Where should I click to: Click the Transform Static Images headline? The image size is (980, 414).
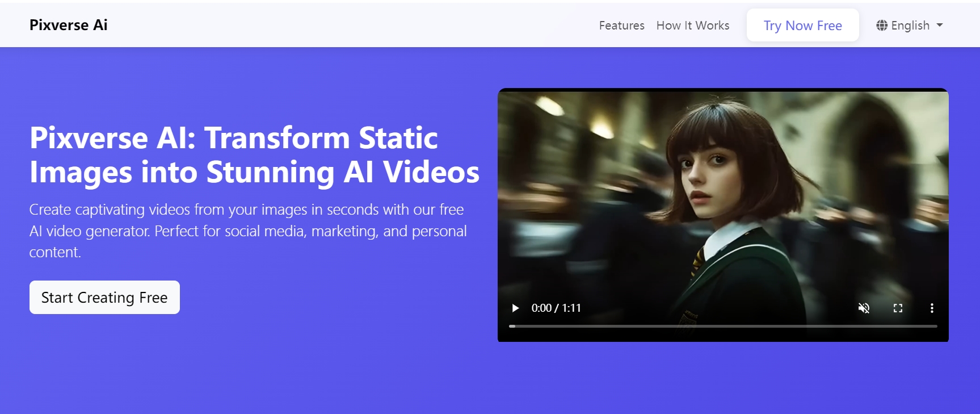(254, 155)
